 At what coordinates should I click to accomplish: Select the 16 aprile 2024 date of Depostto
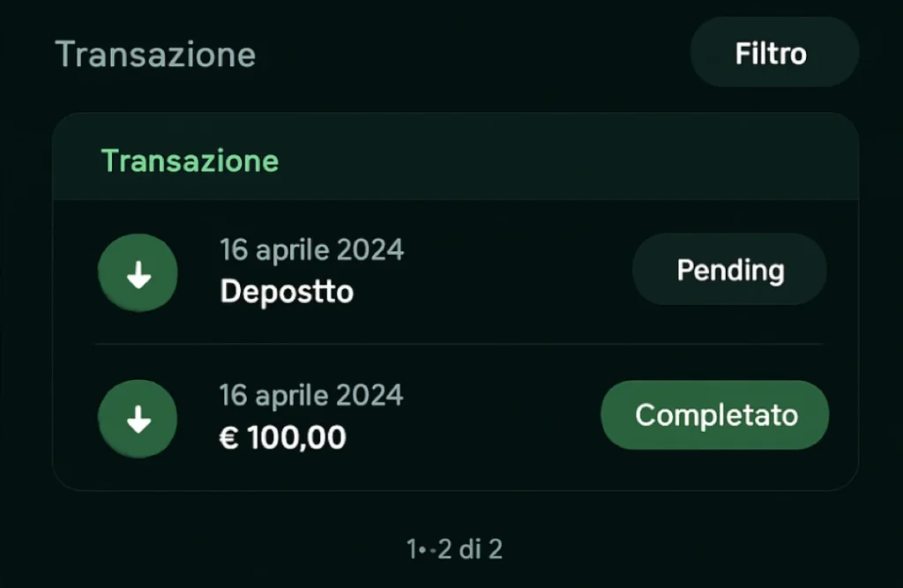(x=311, y=249)
